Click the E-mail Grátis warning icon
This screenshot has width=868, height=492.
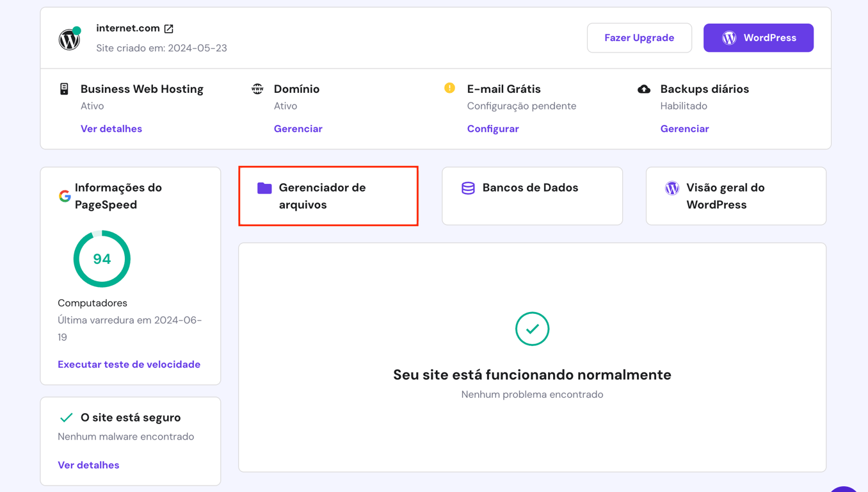click(450, 88)
